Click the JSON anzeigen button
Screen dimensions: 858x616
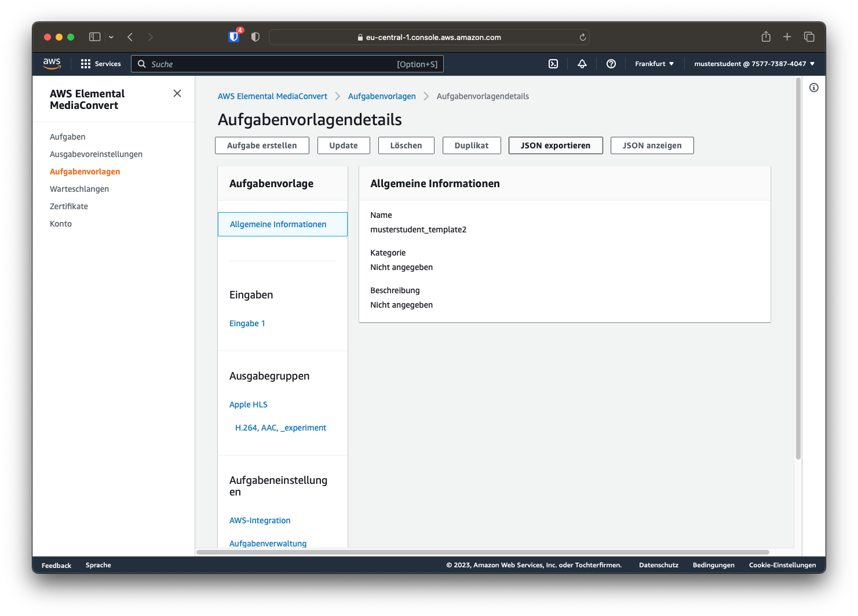click(x=652, y=145)
